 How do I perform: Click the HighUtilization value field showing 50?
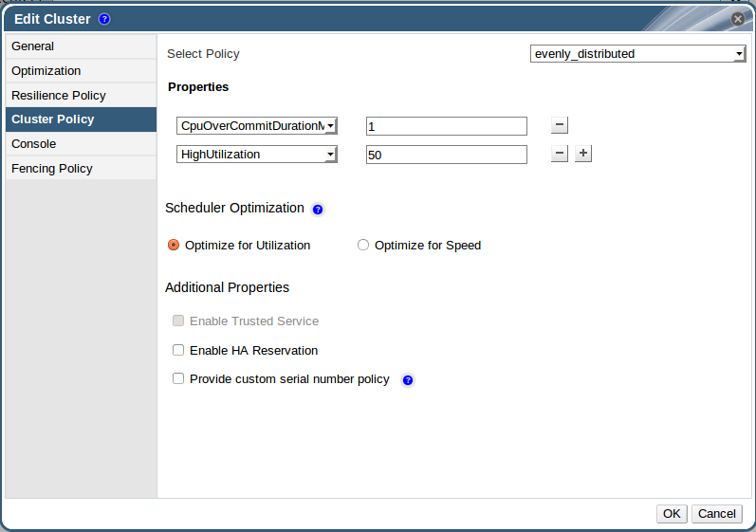click(446, 155)
